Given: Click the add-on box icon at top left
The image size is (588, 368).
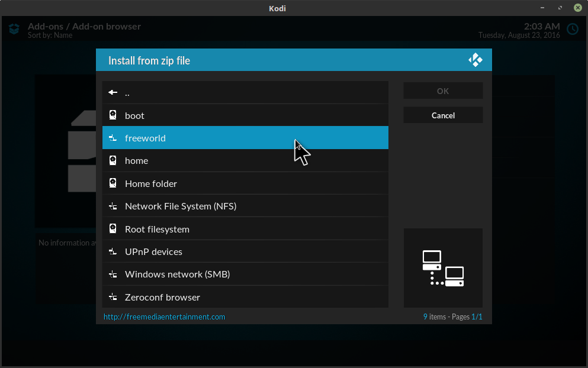Looking at the screenshot, I should pos(14,29).
